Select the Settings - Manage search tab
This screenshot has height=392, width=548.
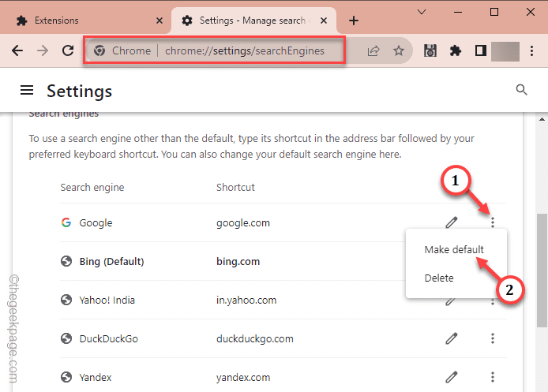pyautogui.click(x=253, y=21)
